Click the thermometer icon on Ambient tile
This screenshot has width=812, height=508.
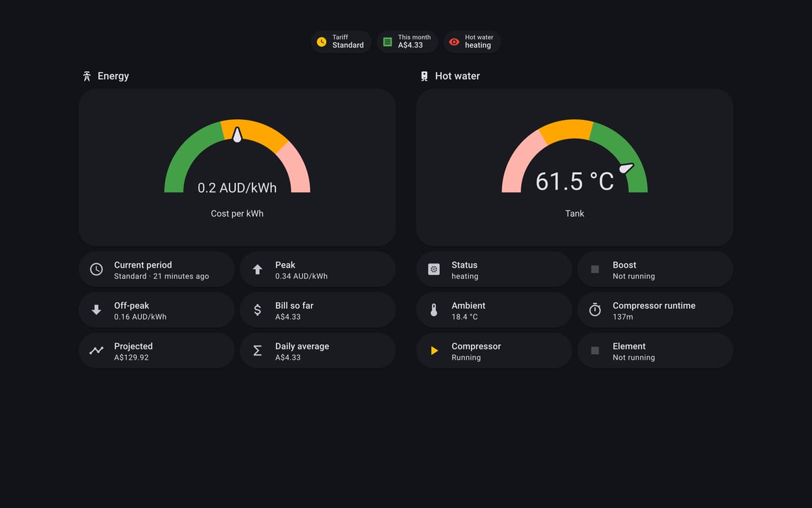[x=434, y=310]
